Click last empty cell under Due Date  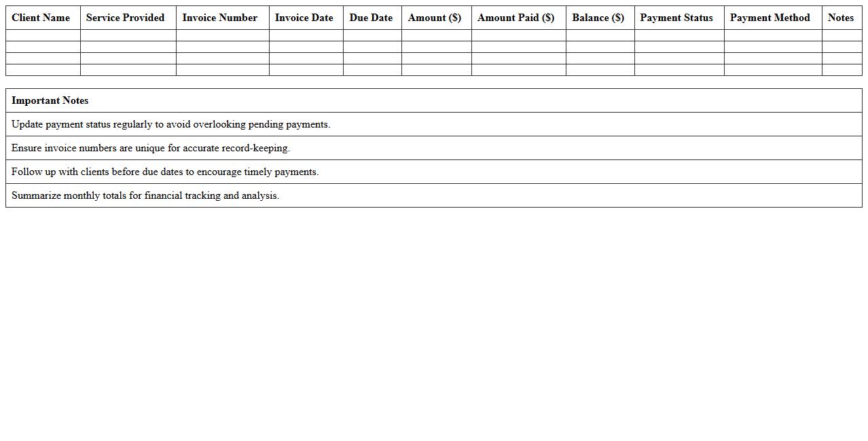[x=372, y=70]
